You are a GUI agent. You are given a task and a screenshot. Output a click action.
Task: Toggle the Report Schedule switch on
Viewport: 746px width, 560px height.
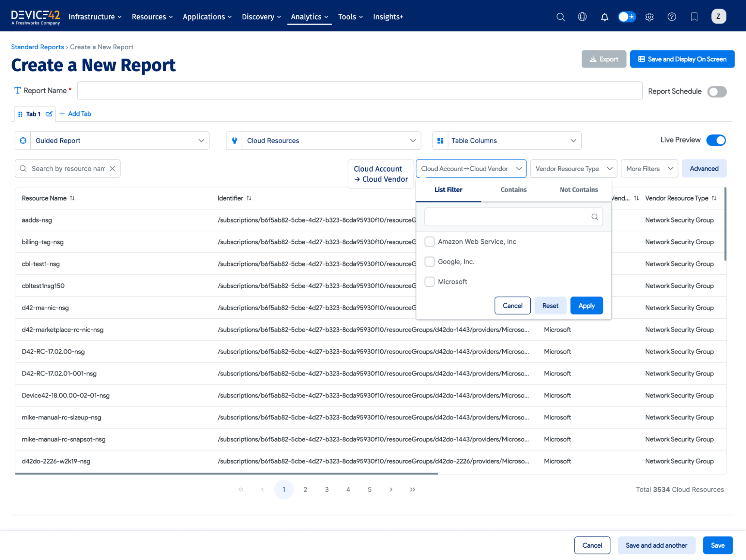[717, 91]
